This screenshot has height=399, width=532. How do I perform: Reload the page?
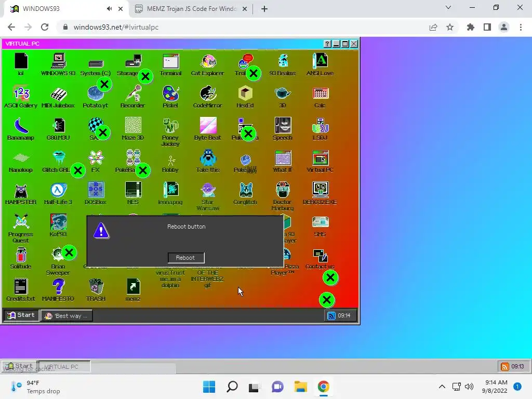(45, 27)
